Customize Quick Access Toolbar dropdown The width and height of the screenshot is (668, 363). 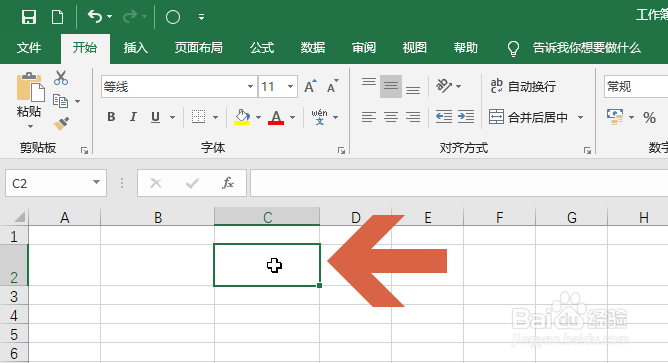(x=201, y=17)
